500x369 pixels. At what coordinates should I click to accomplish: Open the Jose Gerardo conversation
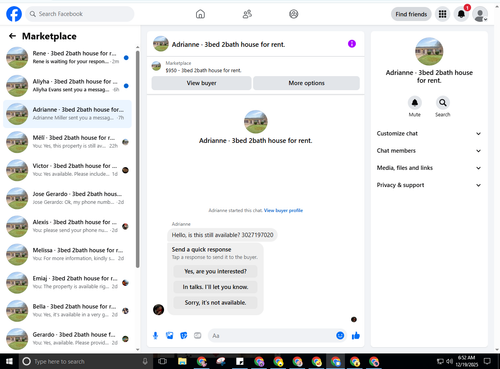[67, 198]
